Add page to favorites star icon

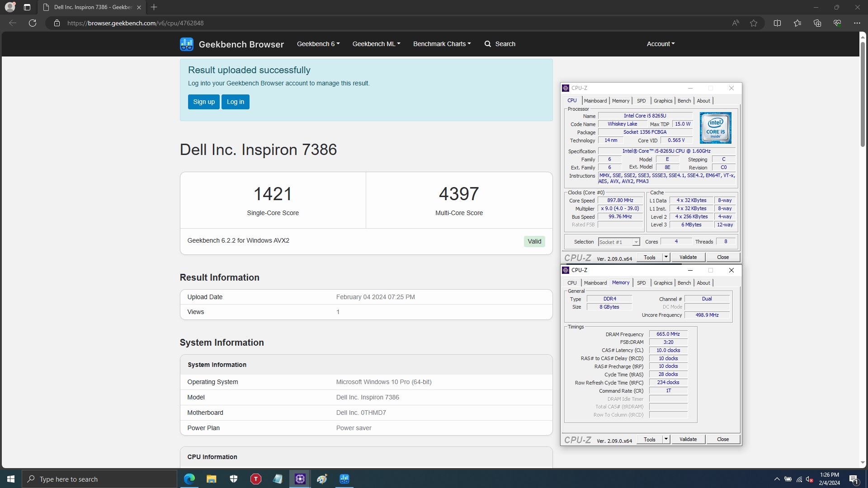click(754, 23)
